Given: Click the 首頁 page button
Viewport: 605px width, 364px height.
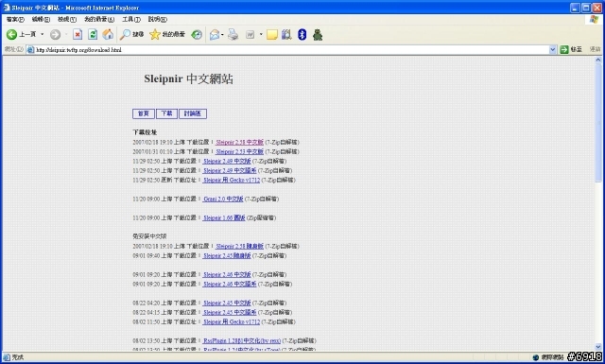Looking at the screenshot, I should tap(144, 113).
